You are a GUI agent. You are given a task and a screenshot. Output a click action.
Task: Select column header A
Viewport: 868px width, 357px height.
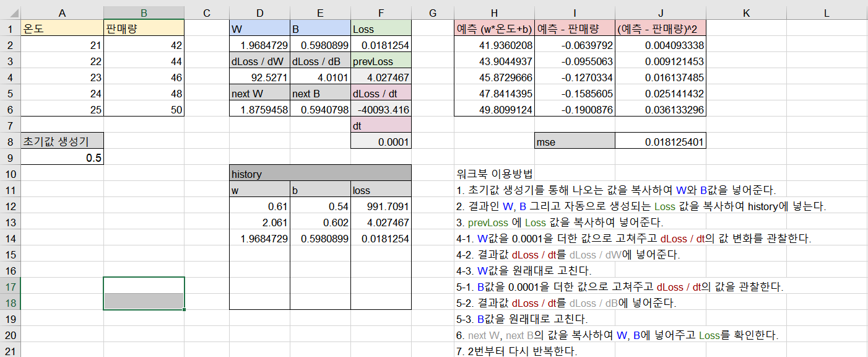click(62, 13)
